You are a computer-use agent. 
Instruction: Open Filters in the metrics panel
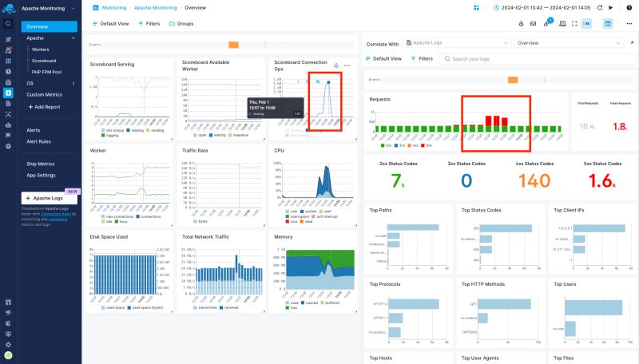149,24
